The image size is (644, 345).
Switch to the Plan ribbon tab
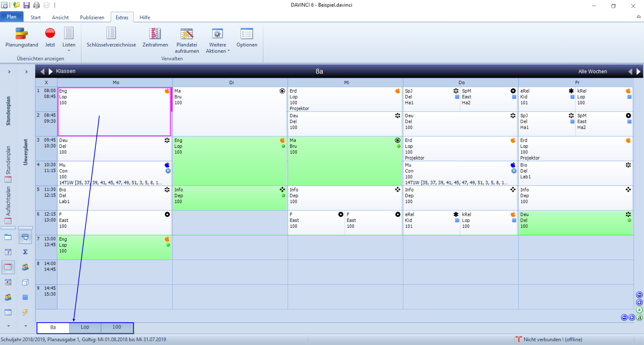11,17
